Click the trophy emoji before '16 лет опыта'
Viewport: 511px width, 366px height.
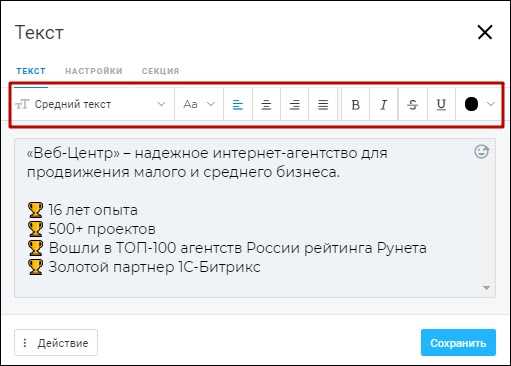point(35,210)
